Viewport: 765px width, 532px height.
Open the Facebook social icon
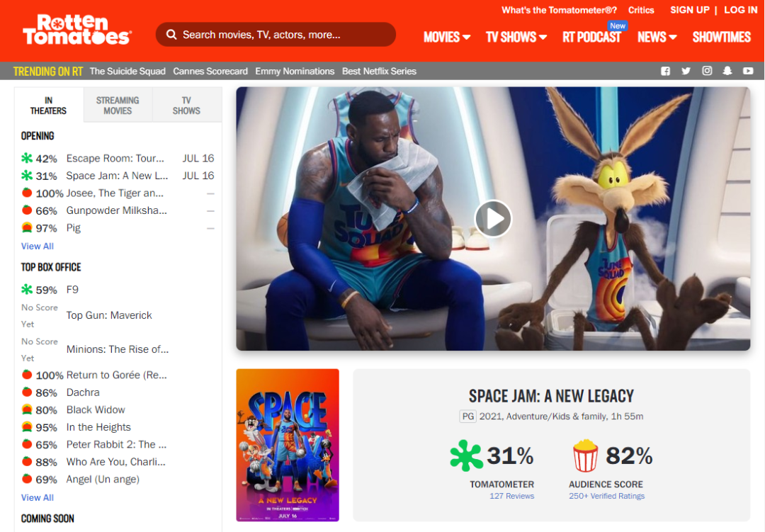665,72
